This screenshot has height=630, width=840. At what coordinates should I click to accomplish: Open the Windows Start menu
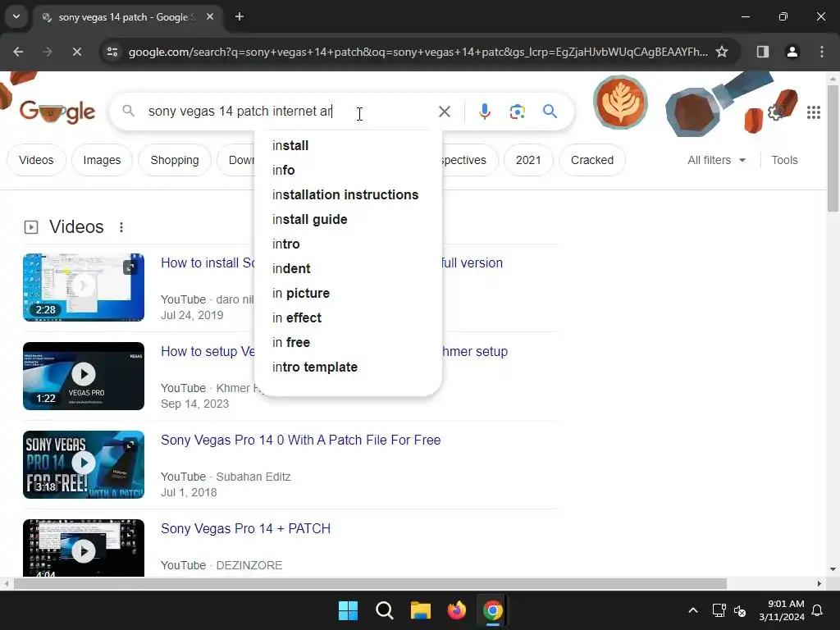pyautogui.click(x=348, y=610)
